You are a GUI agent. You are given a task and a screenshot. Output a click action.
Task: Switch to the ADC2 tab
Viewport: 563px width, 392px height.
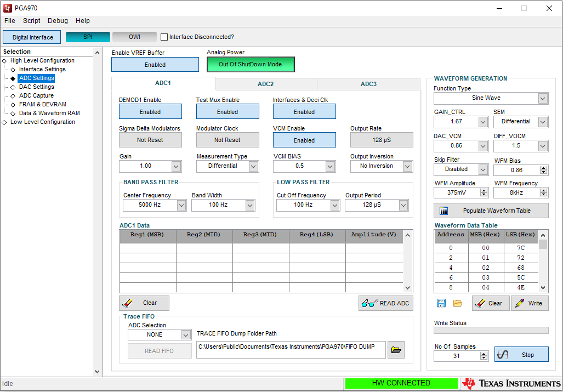point(266,84)
